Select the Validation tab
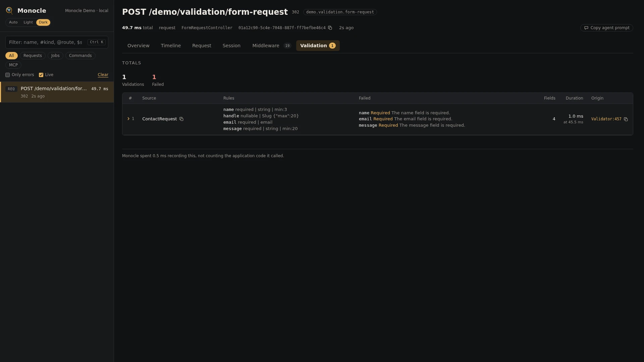 pos(318,46)
